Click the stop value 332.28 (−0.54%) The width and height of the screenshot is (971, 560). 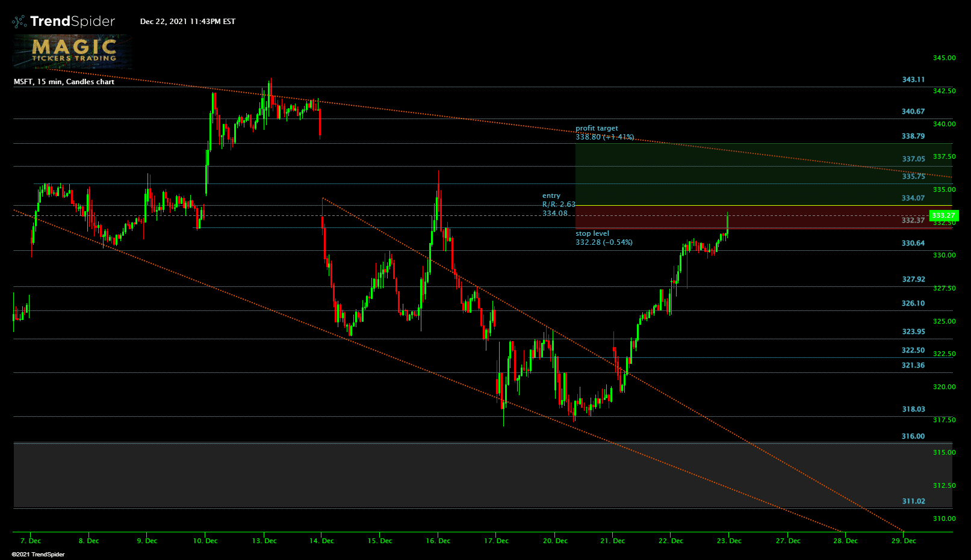[x=604, y=242]
